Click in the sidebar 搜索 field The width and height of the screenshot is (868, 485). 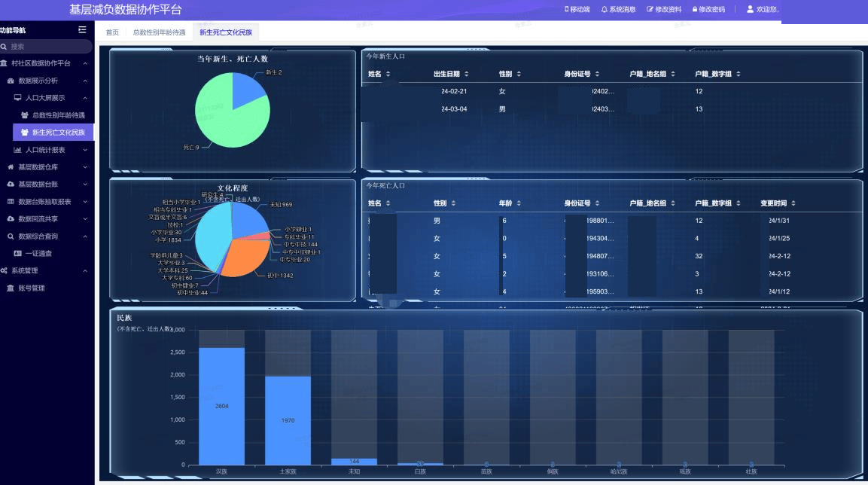[x=45, y=47]
